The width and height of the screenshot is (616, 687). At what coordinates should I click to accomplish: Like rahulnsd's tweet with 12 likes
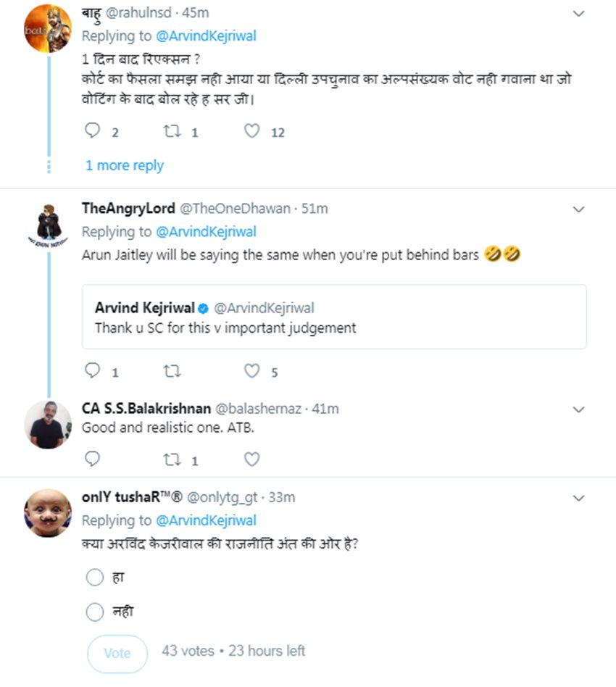(251, 131)
